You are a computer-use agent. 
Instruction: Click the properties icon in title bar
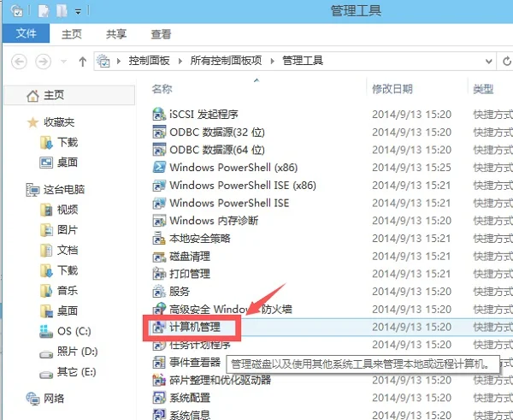pos(17,11)
